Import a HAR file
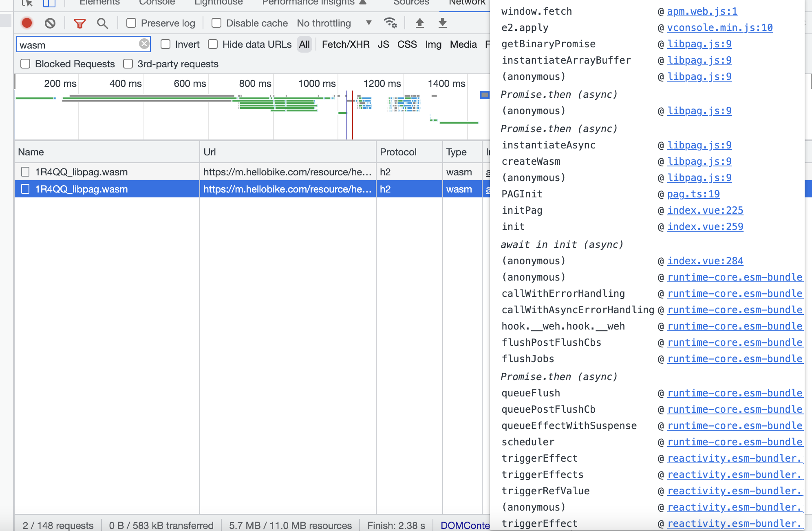The width and height of the screenshot is (812, 531). (x=420, y=23)
